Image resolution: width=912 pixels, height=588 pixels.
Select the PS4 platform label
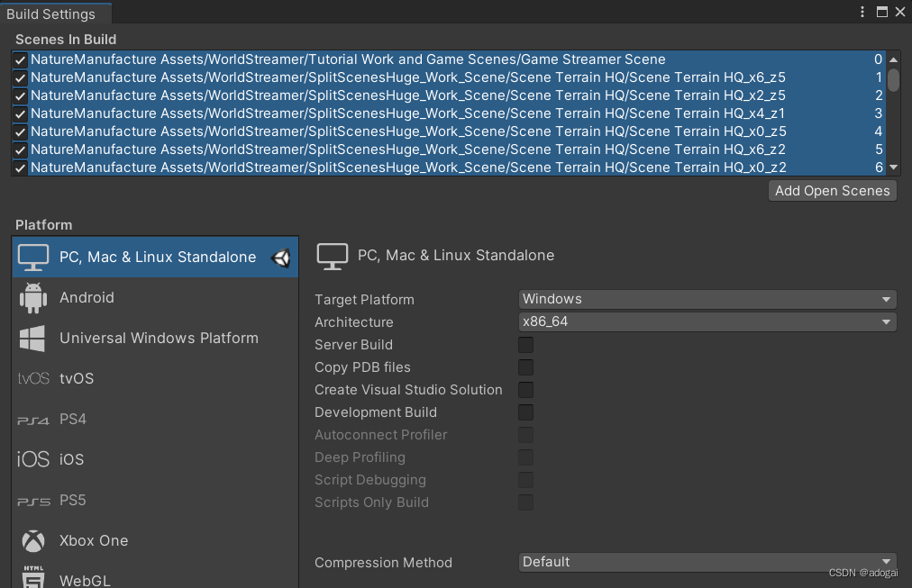(73, 419)
